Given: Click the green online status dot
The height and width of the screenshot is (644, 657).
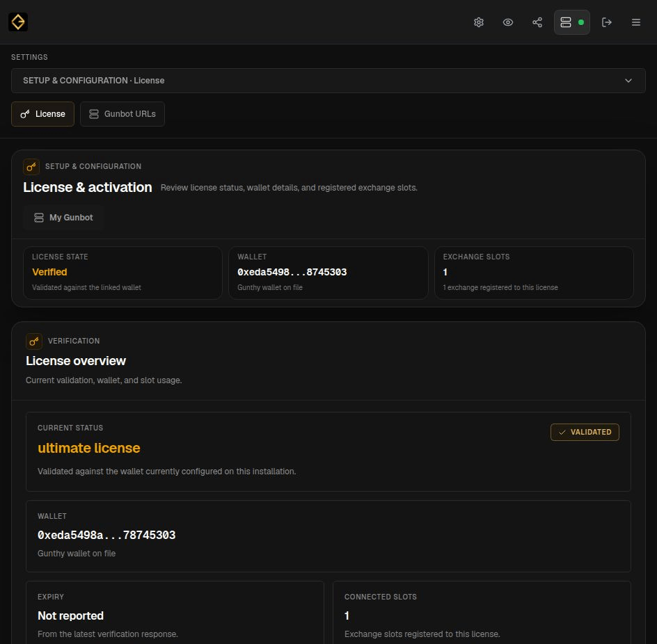Looking at the screenshot, I should 580,22.
